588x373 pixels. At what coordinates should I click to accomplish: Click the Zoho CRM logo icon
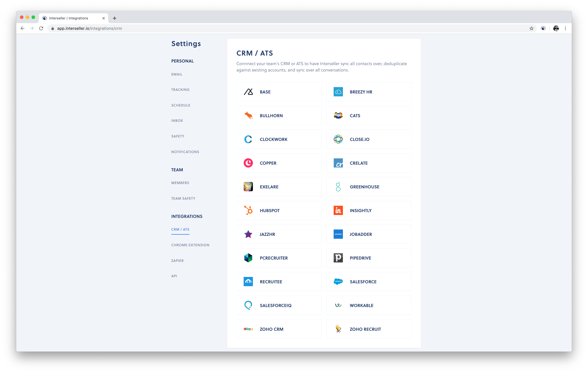click(248, 329)
